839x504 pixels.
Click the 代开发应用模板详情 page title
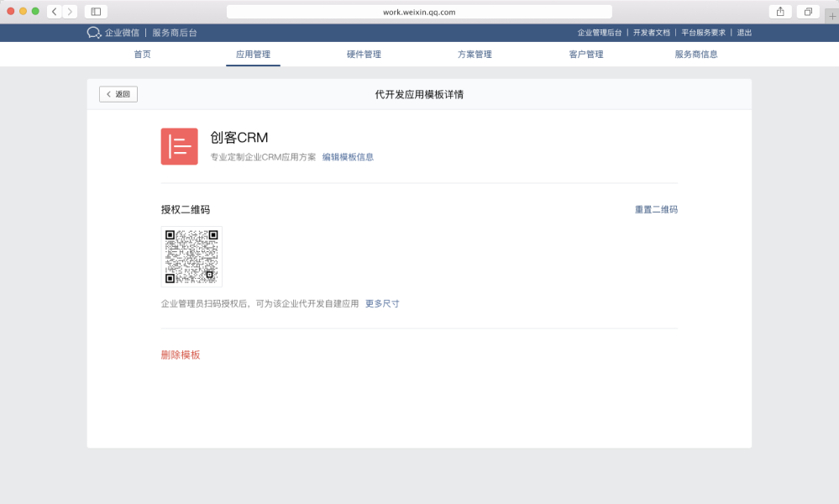click(x=419, y=94)
